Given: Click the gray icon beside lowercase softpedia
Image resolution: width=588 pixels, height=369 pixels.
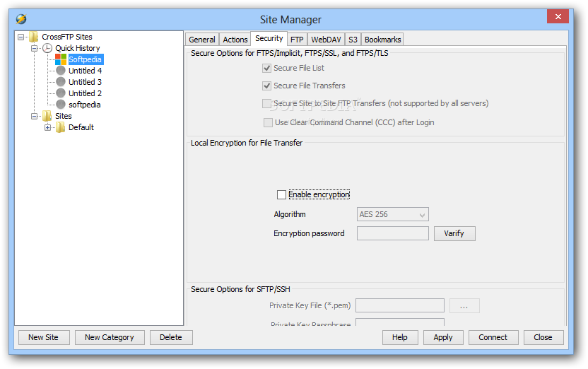Looking at the screenshot, I should click(61, 104).
